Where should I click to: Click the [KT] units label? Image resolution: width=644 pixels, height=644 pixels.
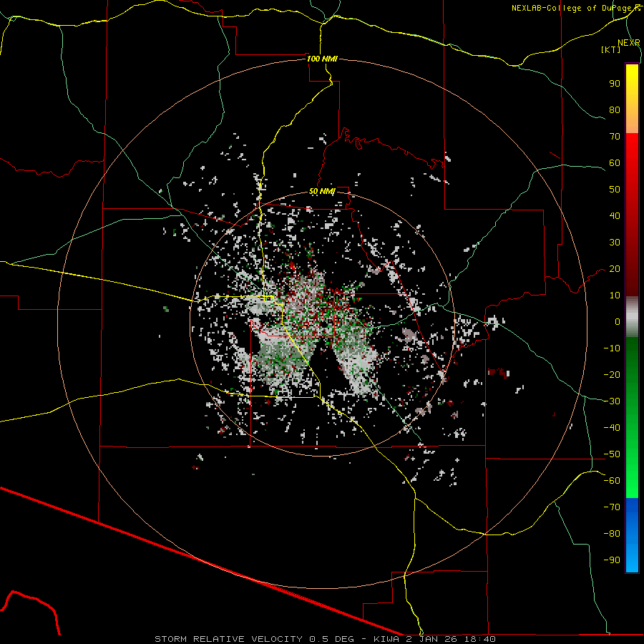[610, 49]
